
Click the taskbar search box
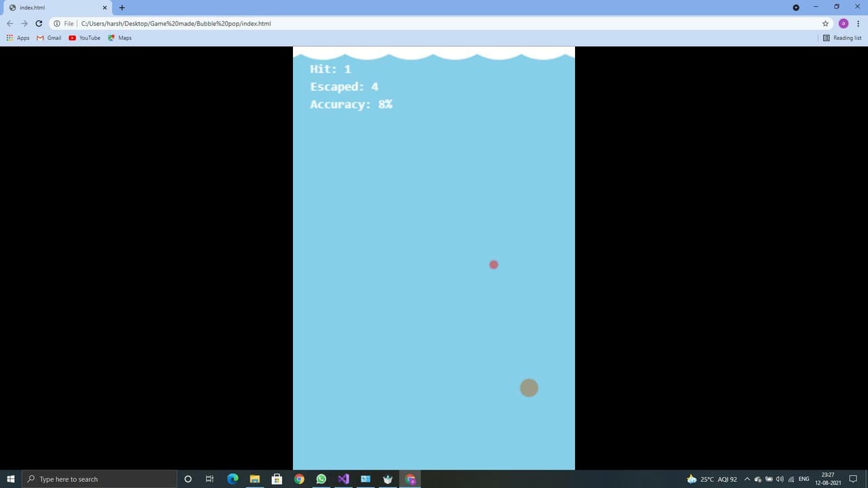(100, 479)
